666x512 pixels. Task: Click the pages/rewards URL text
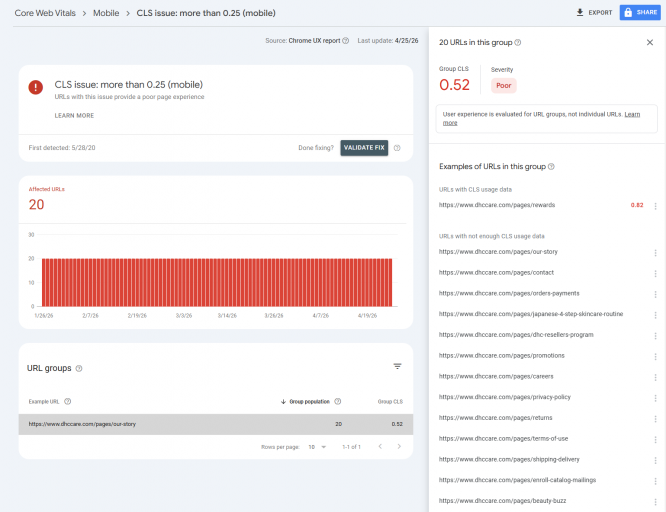click(x=497, y=205)
